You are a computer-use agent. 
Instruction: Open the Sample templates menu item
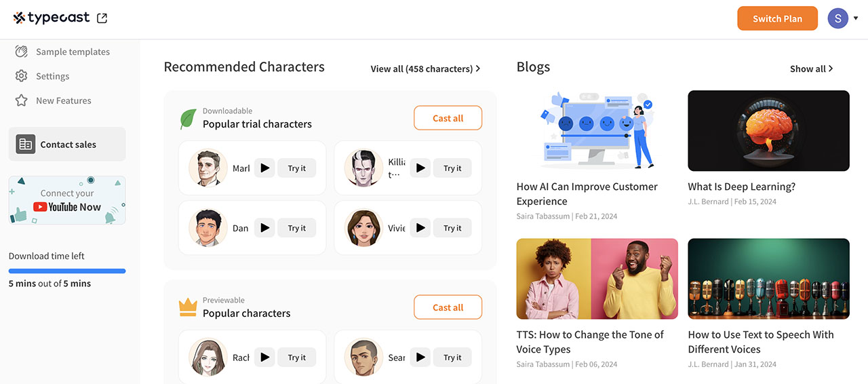pos(73,52)
